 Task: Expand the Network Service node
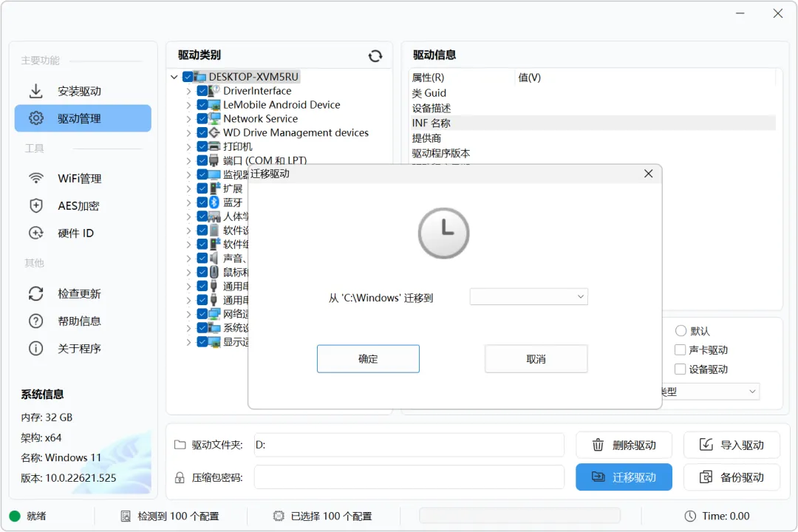point(189,119)
